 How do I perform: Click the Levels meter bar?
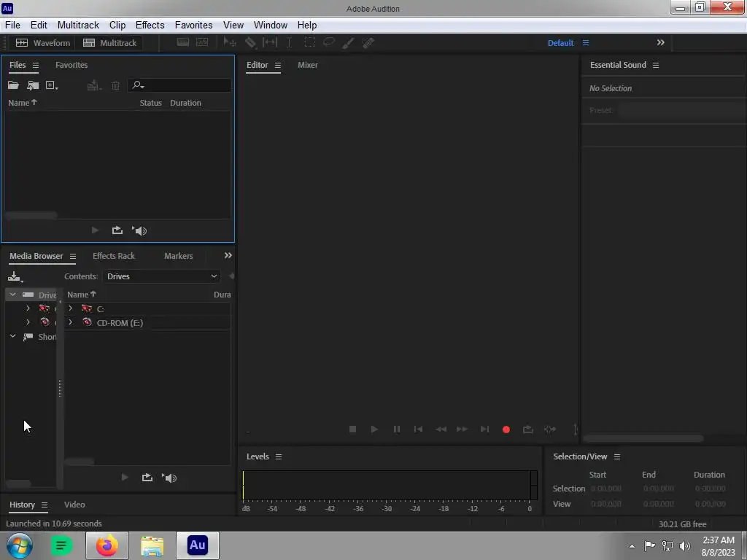390,485
